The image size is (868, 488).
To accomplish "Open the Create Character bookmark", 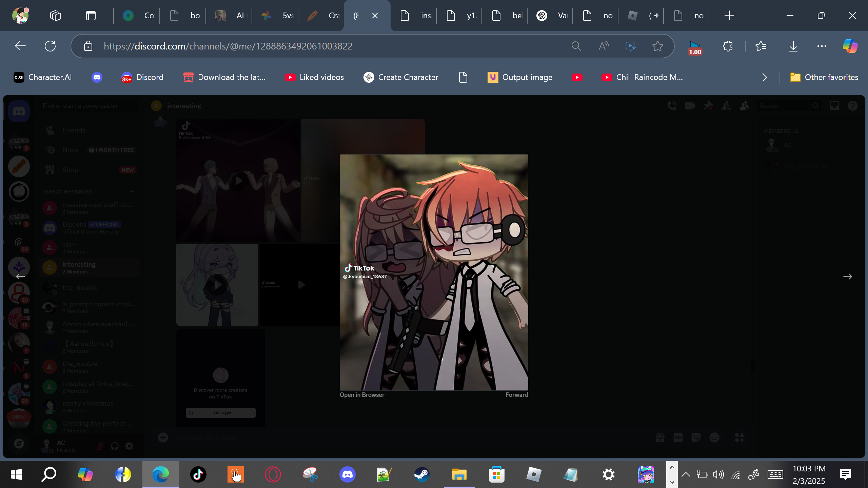I will [401, 77].
